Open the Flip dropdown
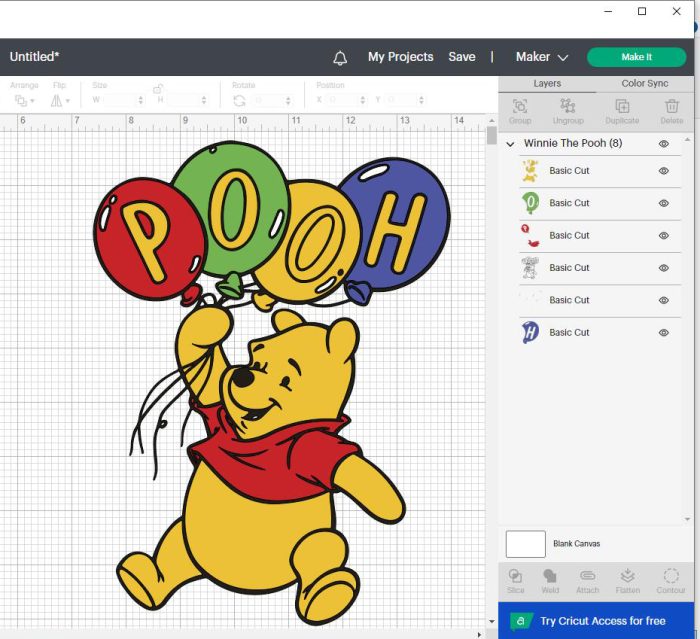The image size is (700, 639). tap(60, 100)
